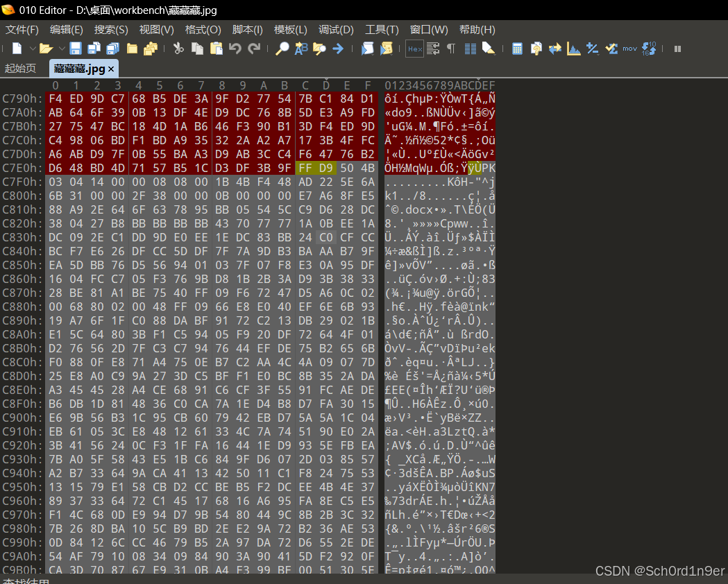
Task: Undo the last edit
Action: coord(235,49)
